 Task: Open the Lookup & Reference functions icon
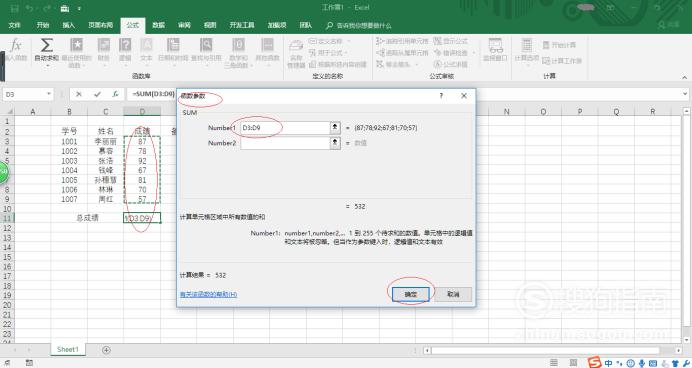(206, 45)
